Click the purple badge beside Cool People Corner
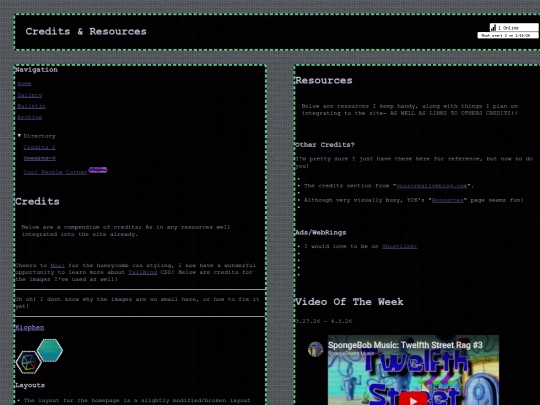 point(98,169)
